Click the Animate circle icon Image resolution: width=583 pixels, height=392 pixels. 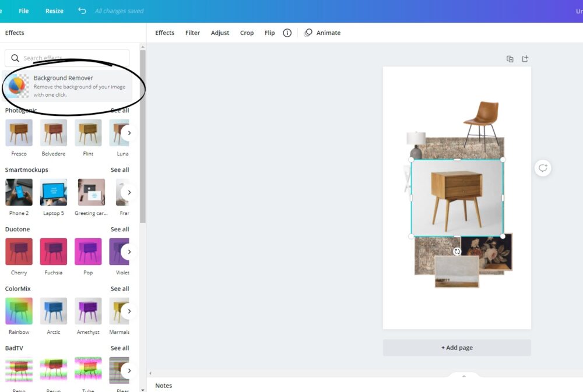tap(308, 33)
